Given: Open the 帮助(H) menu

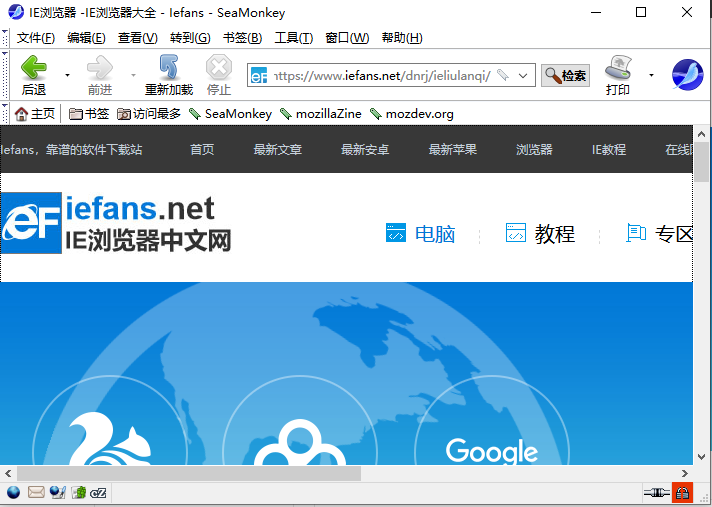Looking at the screenshot, I should (x=402, y=38).
